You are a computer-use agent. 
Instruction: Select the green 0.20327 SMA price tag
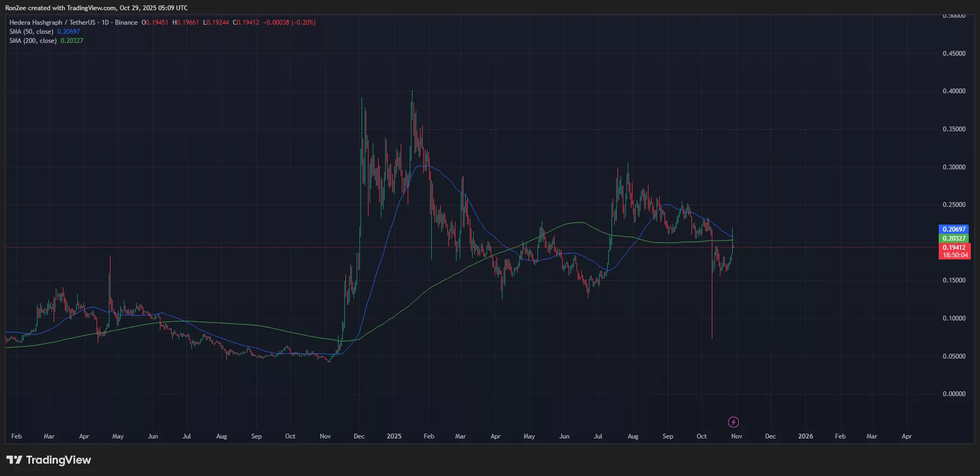pyautogui.click(x=954, y=239)
